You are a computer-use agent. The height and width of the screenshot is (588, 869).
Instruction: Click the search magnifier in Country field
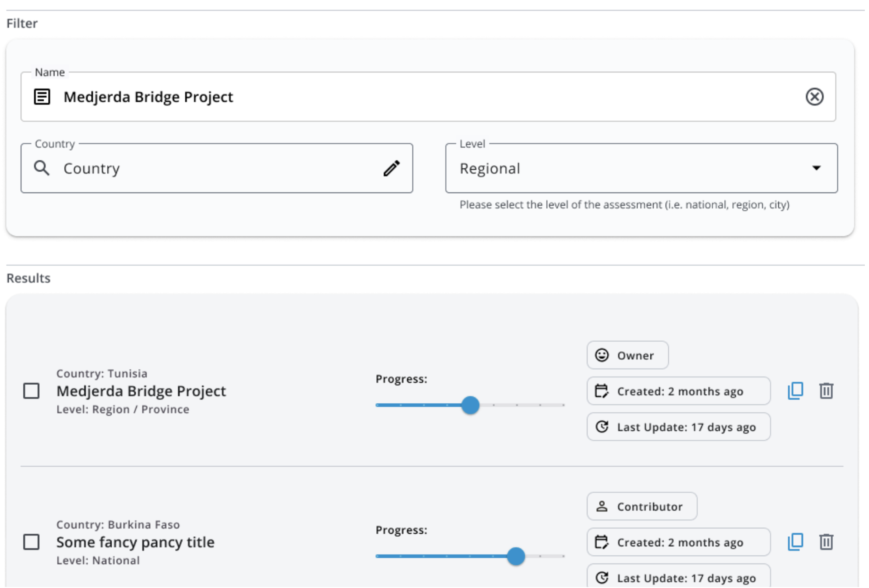pyautogui.click(x=41, y=168)
